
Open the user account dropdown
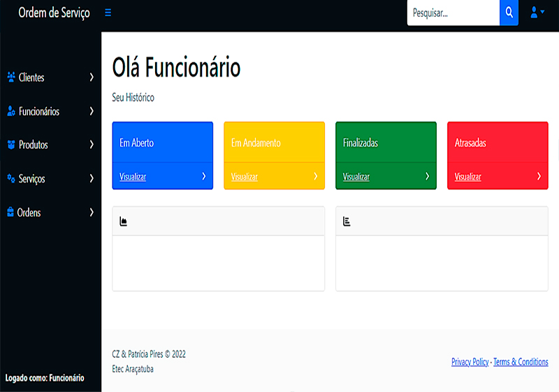coord(537,13)
